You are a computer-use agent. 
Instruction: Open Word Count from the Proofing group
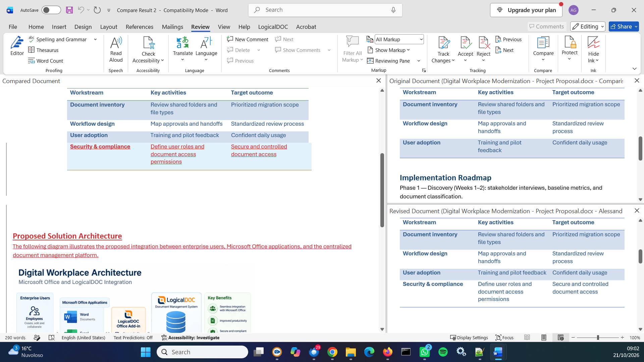46,61
